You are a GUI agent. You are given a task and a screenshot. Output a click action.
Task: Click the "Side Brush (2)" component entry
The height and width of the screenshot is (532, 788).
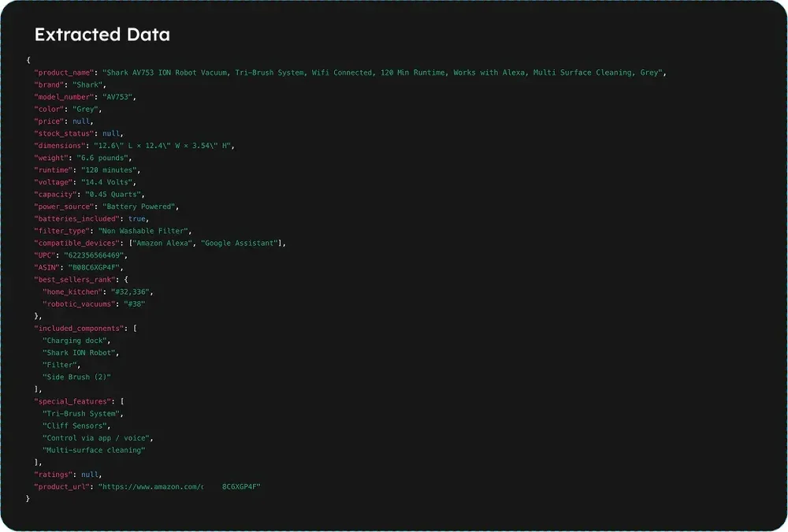[x=77, y=377]
